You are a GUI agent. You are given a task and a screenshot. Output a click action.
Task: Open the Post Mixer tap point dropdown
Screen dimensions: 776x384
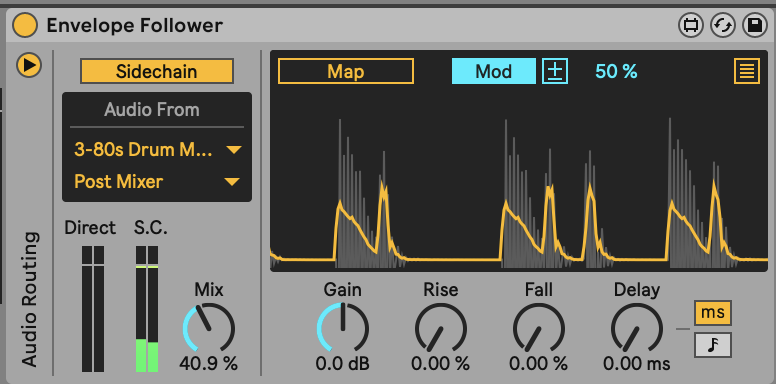pos(157,182)
